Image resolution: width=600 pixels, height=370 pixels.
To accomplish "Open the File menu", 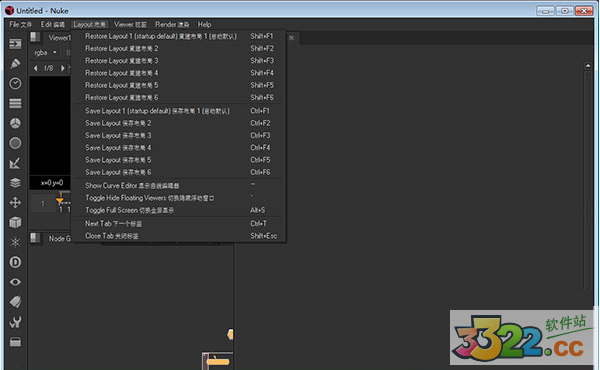I will click(x=20, y=24).
